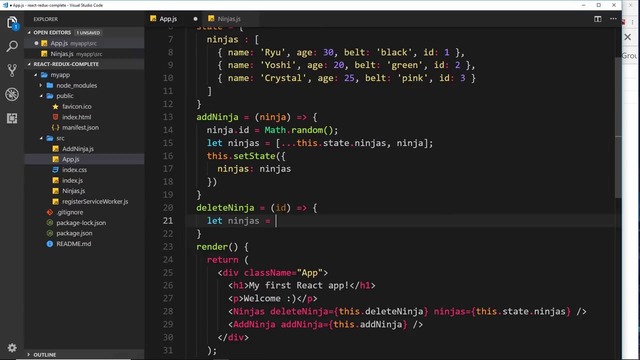The image size is (640, 360).
Task: Place cursor on 'addNinja' at line 13
Action: pos(217,117)
